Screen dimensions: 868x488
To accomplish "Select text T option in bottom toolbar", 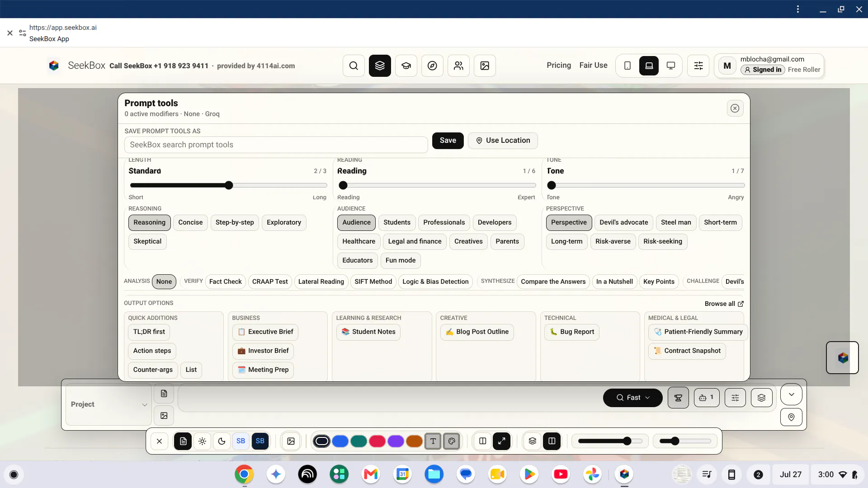I will click(433, 441).
